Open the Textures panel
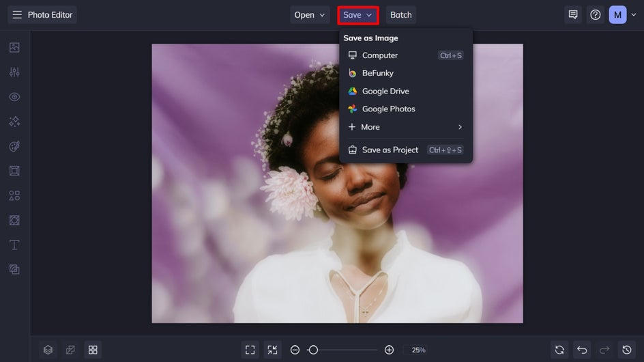The width and height of the screenshot is (644, 362). tap(14, 269)
